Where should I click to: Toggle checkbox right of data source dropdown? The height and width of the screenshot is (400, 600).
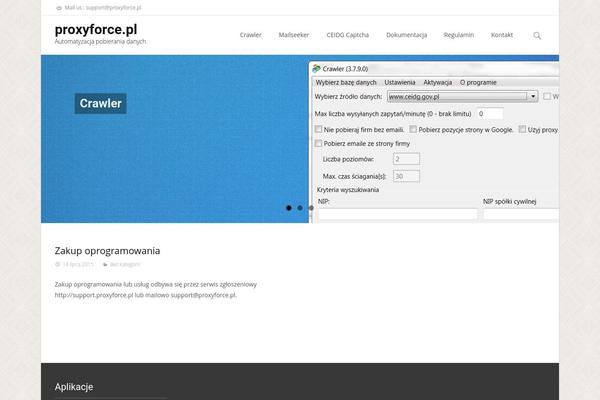[x=547, y=96]
